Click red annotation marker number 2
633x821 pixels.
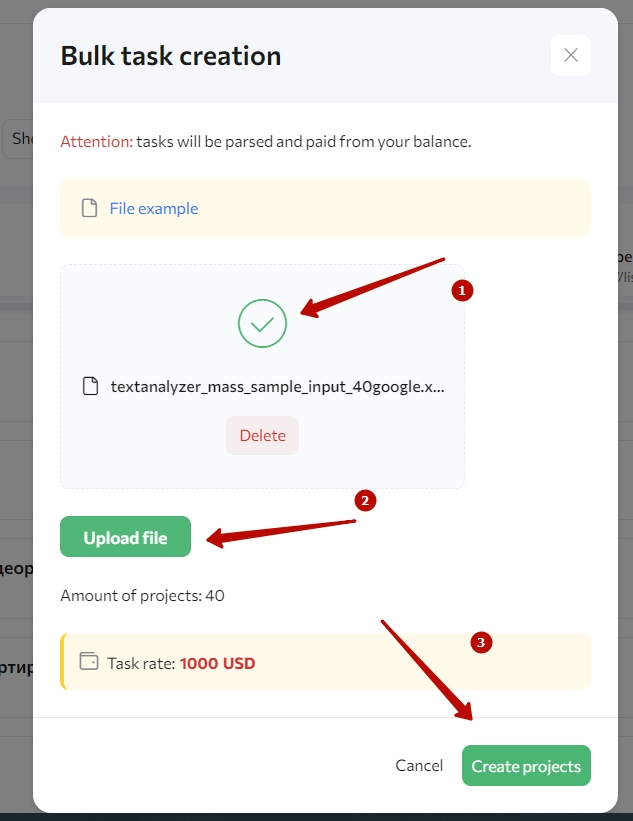(365, 501)
